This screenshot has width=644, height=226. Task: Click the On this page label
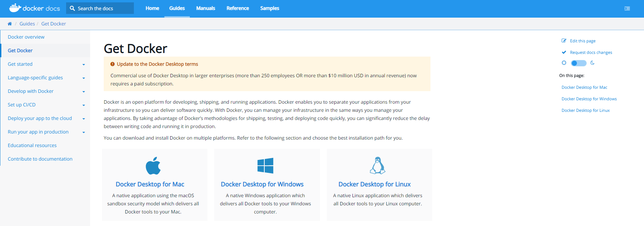coord(571,76)
